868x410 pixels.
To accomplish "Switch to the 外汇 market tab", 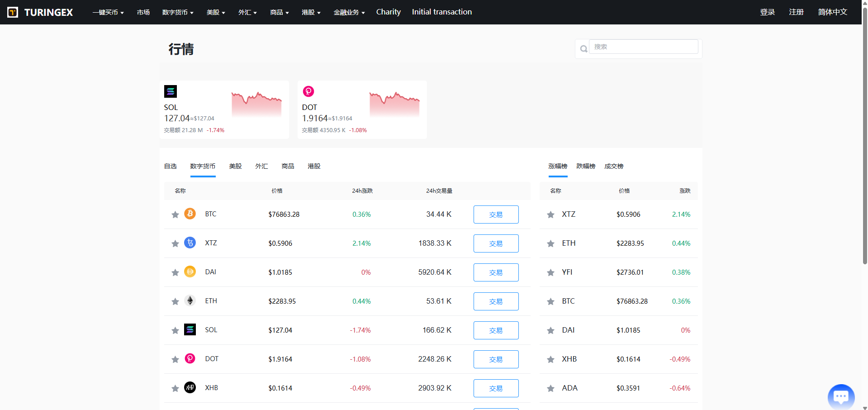I will [x=261, y=166].
